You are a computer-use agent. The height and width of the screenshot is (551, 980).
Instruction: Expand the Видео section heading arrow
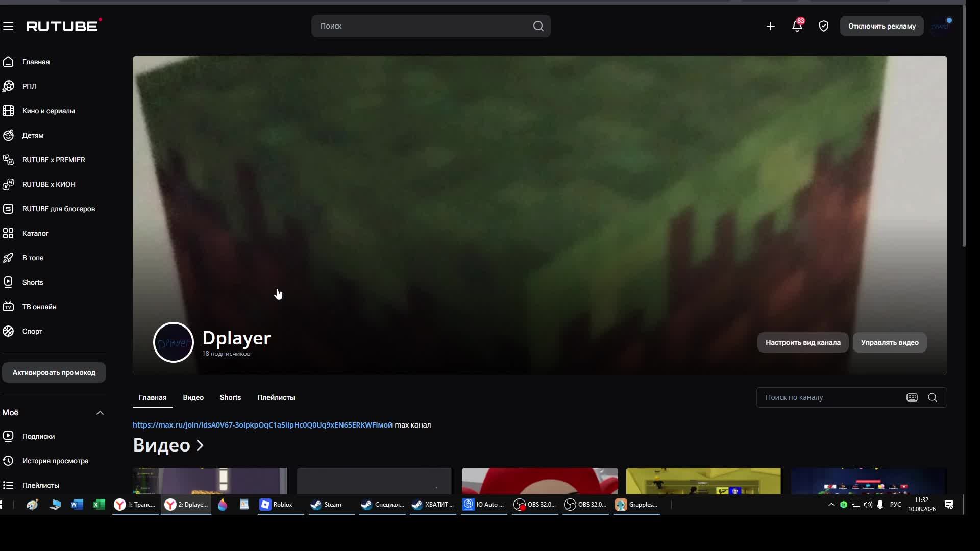[x=200, y=445]
